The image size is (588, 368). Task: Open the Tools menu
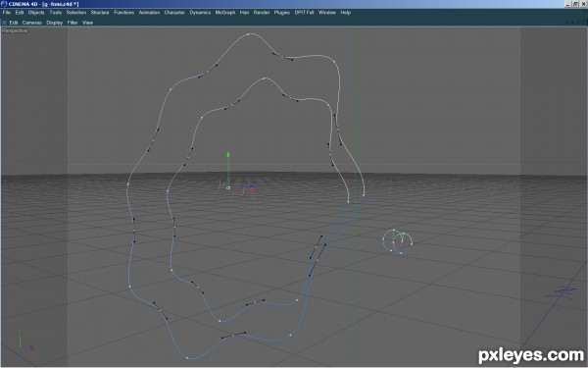[x=56, y=13]
